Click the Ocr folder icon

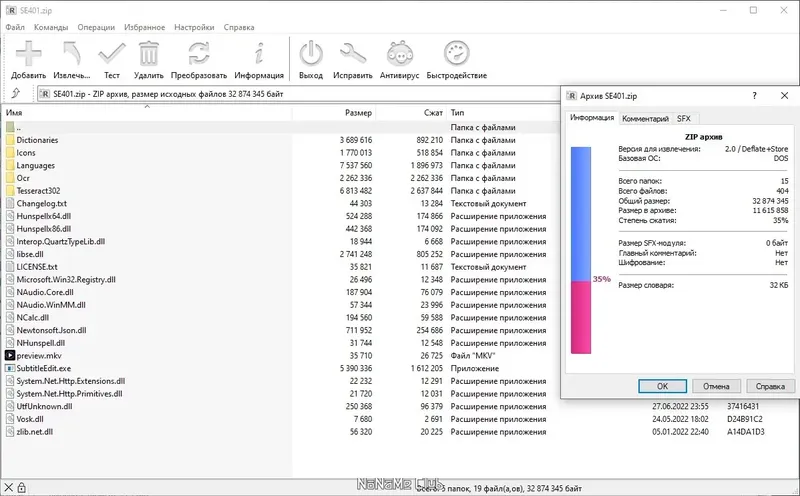pos(10,178)
